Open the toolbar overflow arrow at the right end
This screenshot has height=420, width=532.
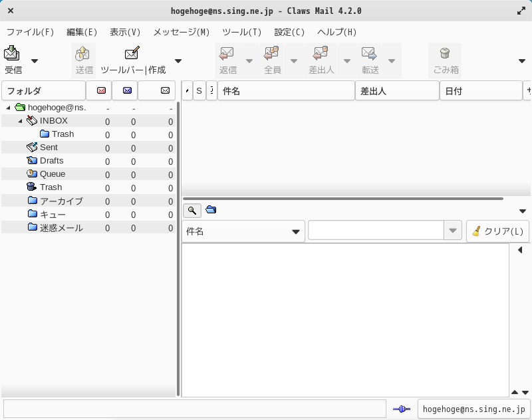(522, 61)
